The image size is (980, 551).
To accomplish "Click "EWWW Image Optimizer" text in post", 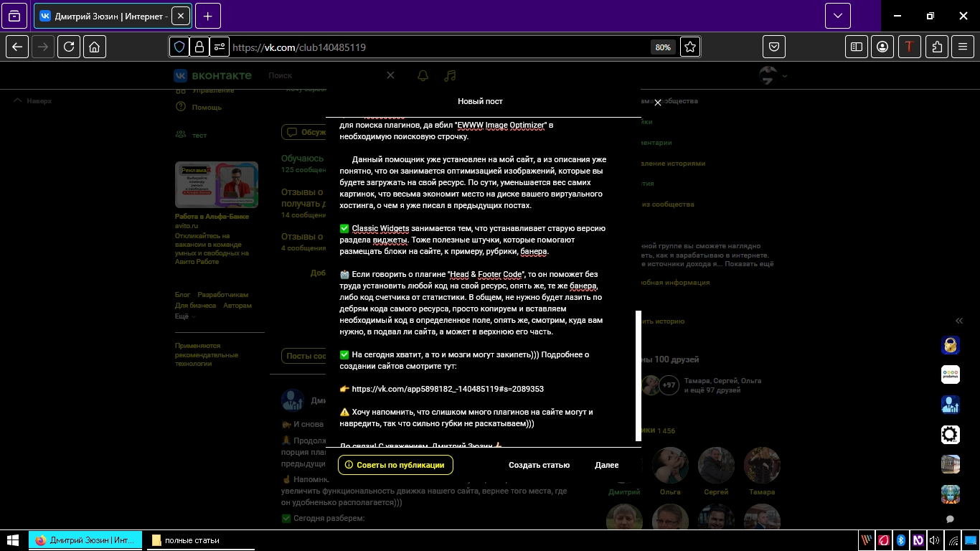I will coord(501,126).
